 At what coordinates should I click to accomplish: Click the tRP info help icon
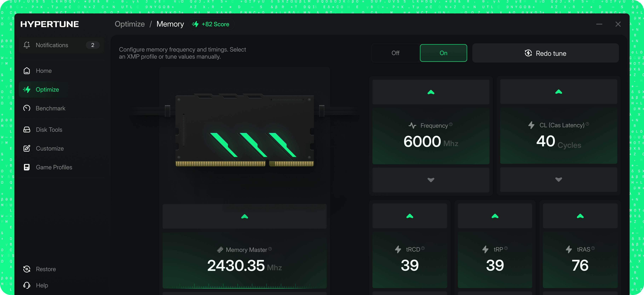point(506,248)
